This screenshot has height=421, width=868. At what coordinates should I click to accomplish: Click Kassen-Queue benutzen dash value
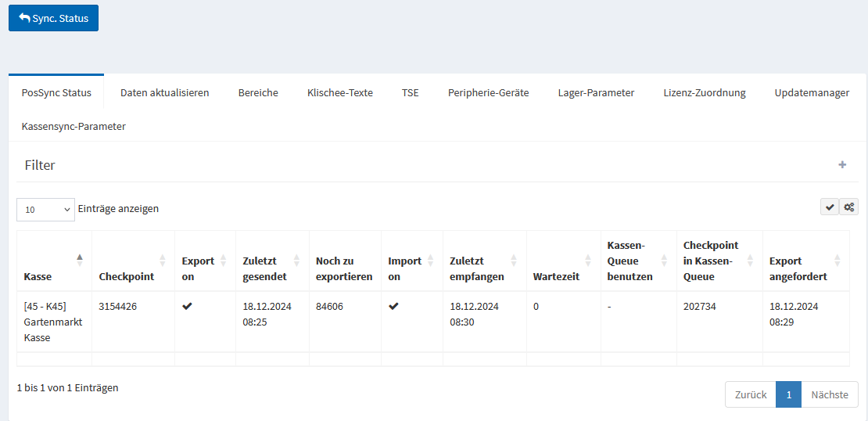click(x=609, y=307)
